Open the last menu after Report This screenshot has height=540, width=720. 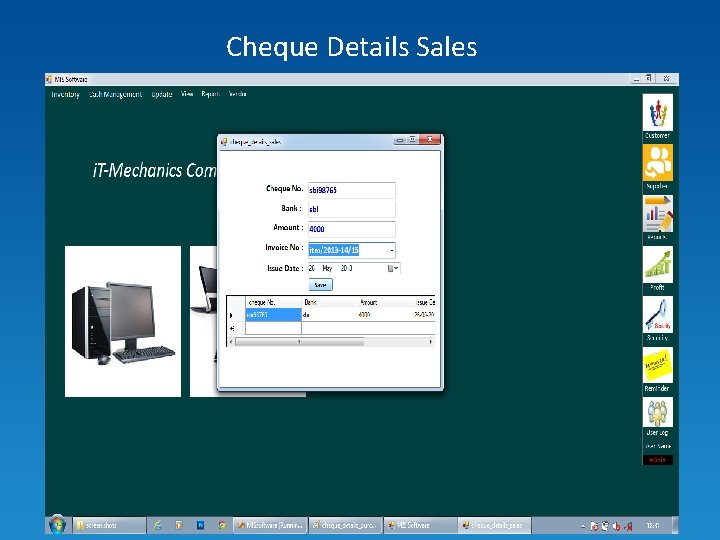(237, 94)
